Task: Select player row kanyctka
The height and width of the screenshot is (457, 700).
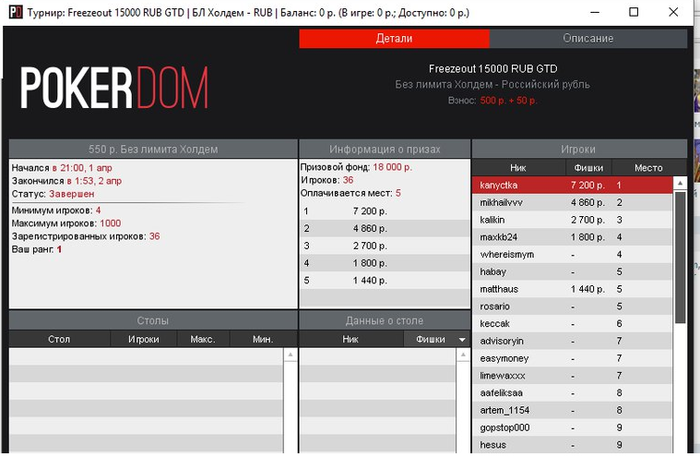Action: point(572,185)
